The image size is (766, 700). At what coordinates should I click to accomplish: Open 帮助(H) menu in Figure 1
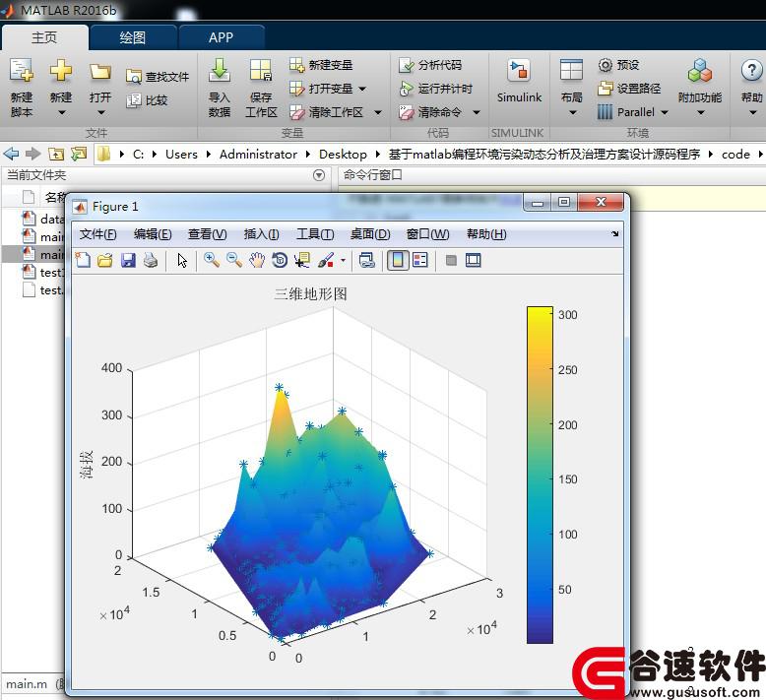coord(486,234)
